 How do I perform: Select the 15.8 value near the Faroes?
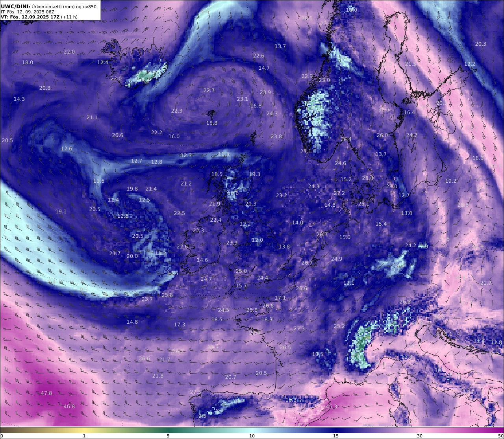click(x=212, y=123)
